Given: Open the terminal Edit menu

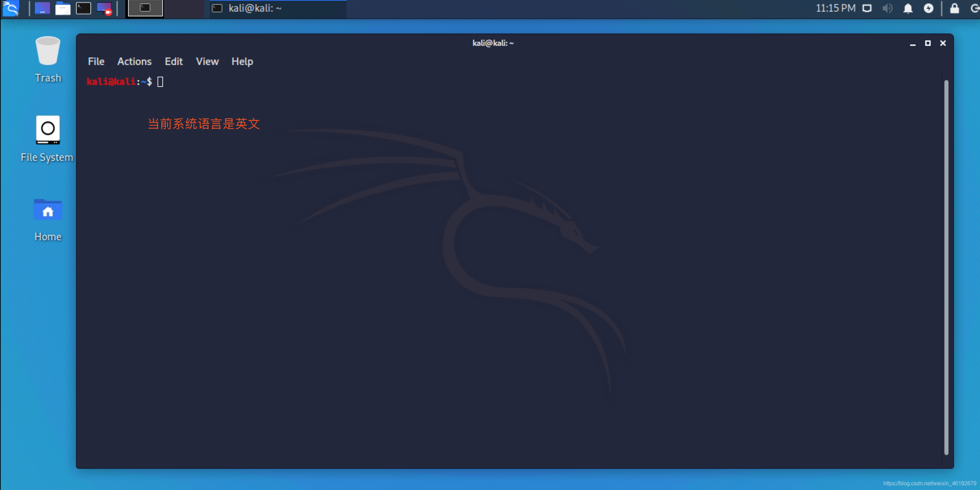Looking at the screenshot, I should [x=174, y=61].
